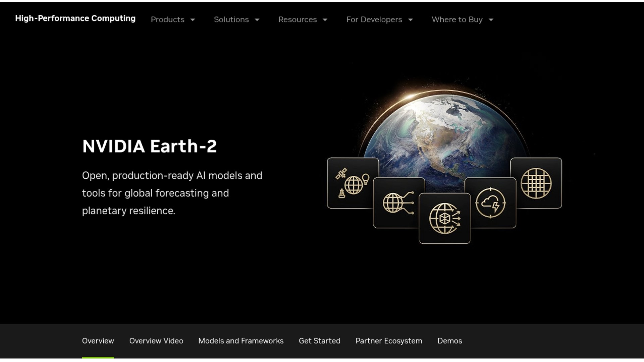This screenshot has width=644, height=362.
Task: Open the Get Started section
Action: point(319,341)
